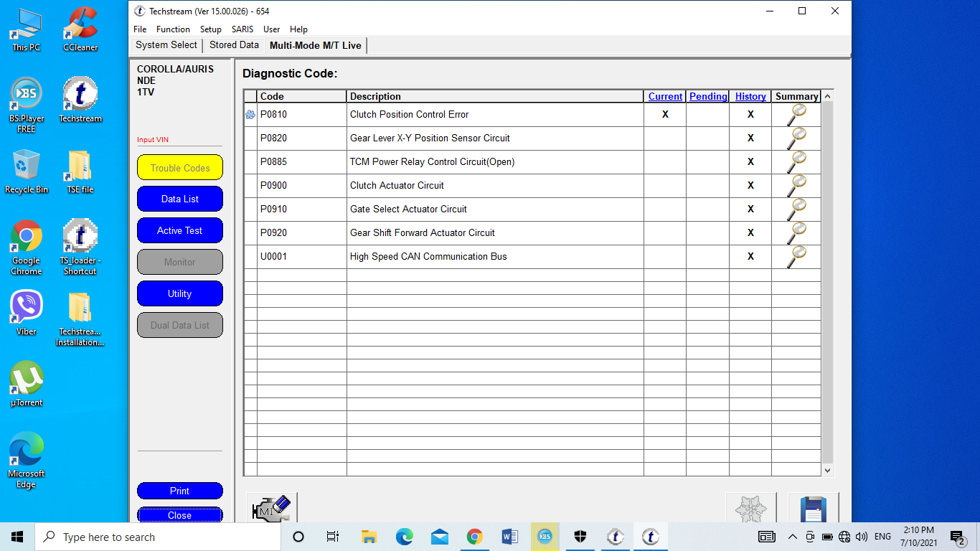This screenshot has width=980, height=551.
Task: Sort codes by the Current column
Action: 664,96
